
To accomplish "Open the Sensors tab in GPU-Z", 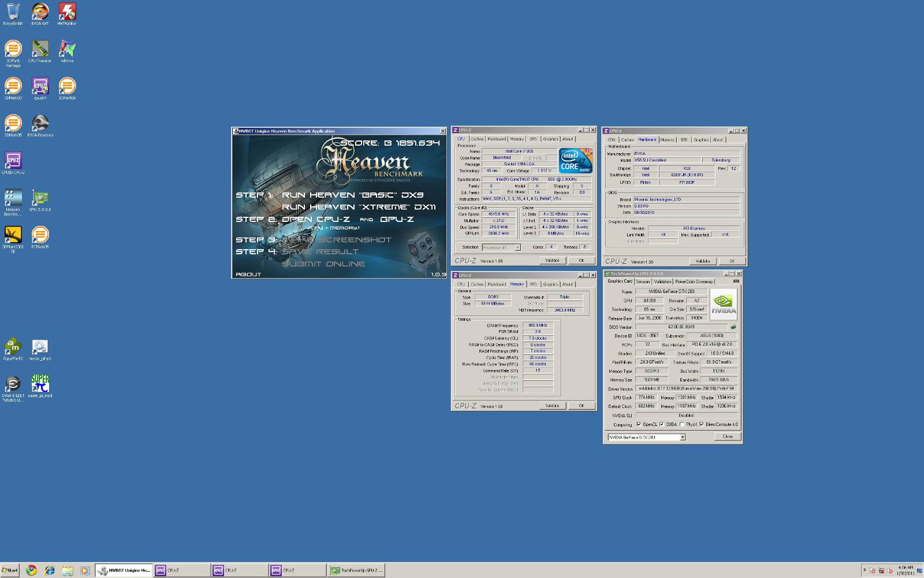I will pyautogui.click(x=643, y=281).
